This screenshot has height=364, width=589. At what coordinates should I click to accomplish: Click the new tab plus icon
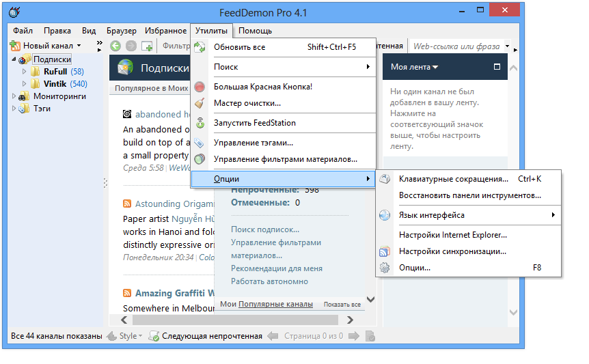(147, 46)
